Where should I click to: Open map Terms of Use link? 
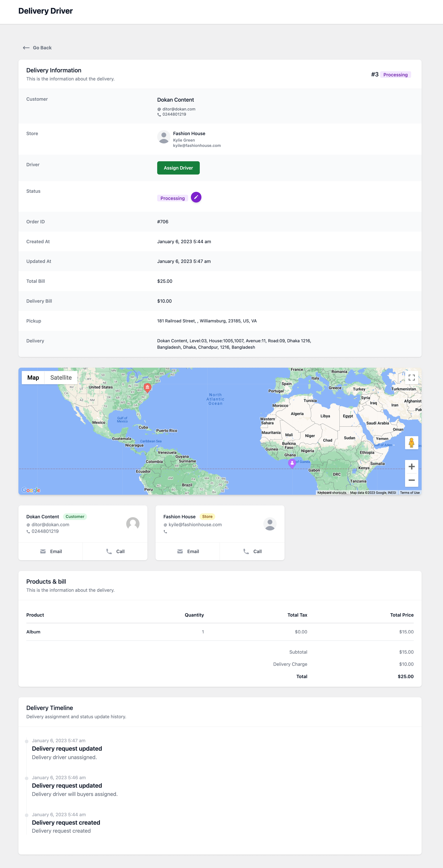coord(410,493)
